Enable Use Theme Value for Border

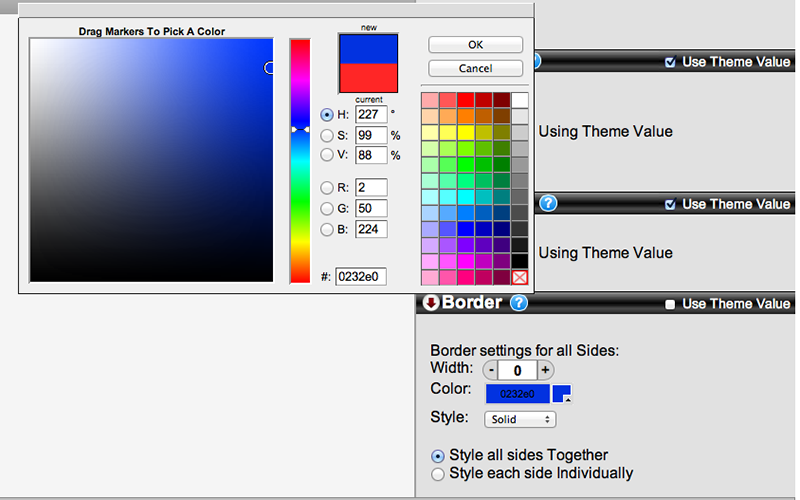coord(671,304)
